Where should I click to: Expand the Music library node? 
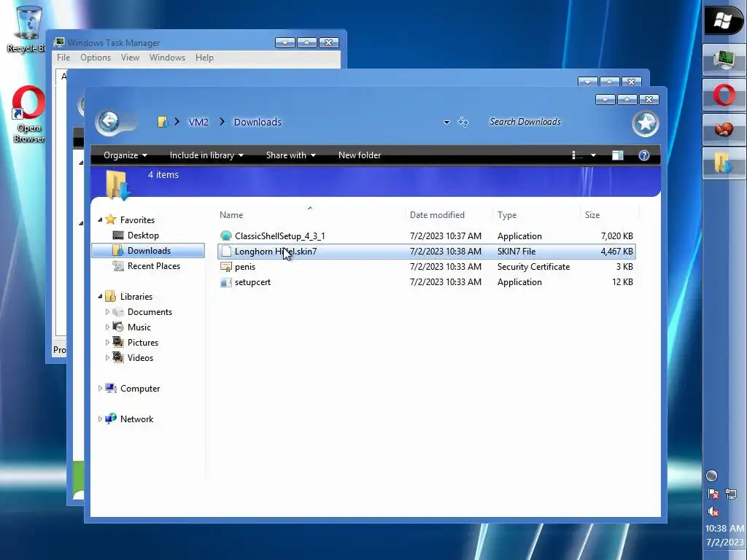[x=107, y=327]
